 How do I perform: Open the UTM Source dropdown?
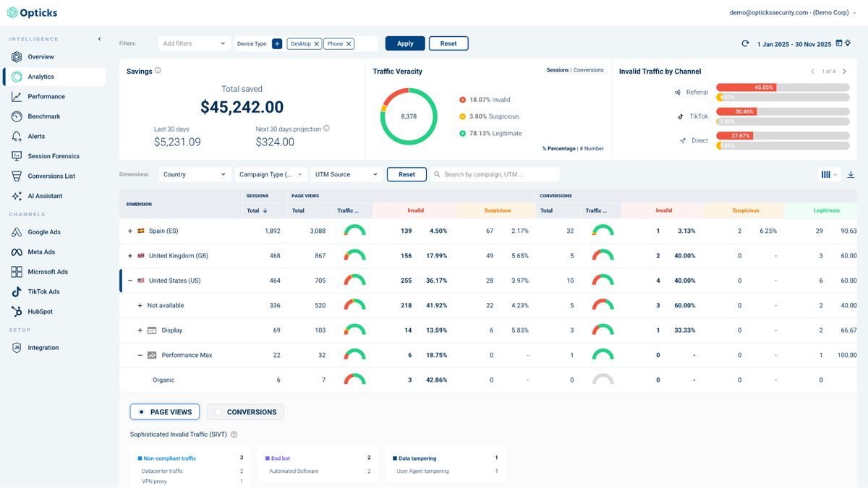[344, 174]
